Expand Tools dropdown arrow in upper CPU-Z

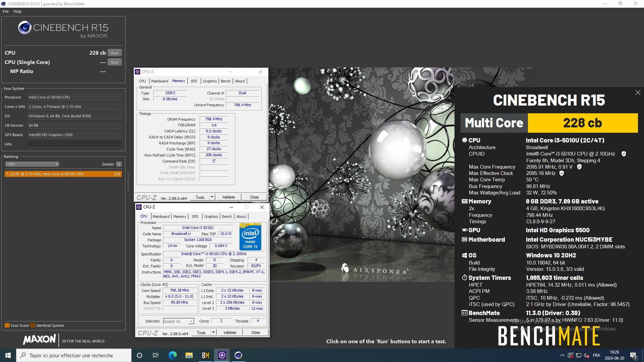point(212,197)
